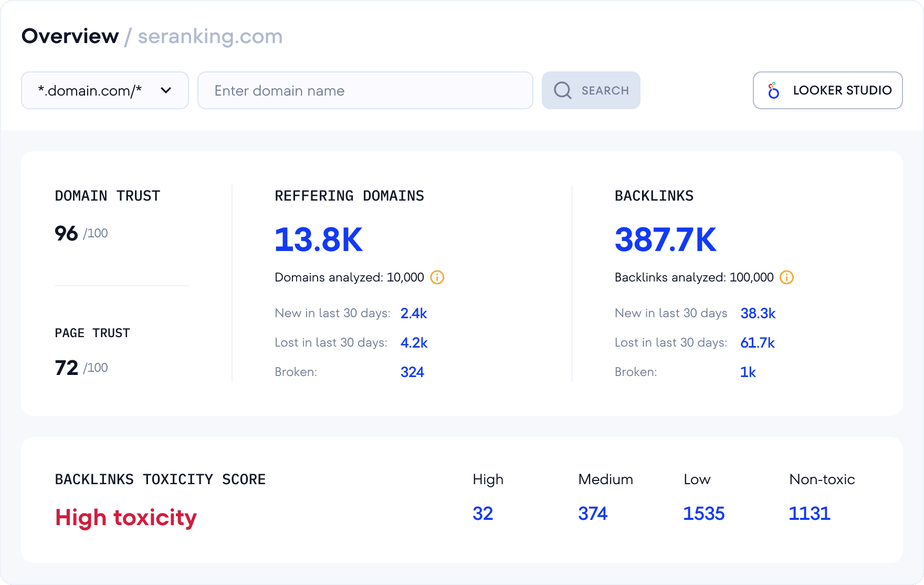The width and height of the screenshot is (924, 585).
Task: Open broken backlinks link 1k
Action: (x=748, y=372)
